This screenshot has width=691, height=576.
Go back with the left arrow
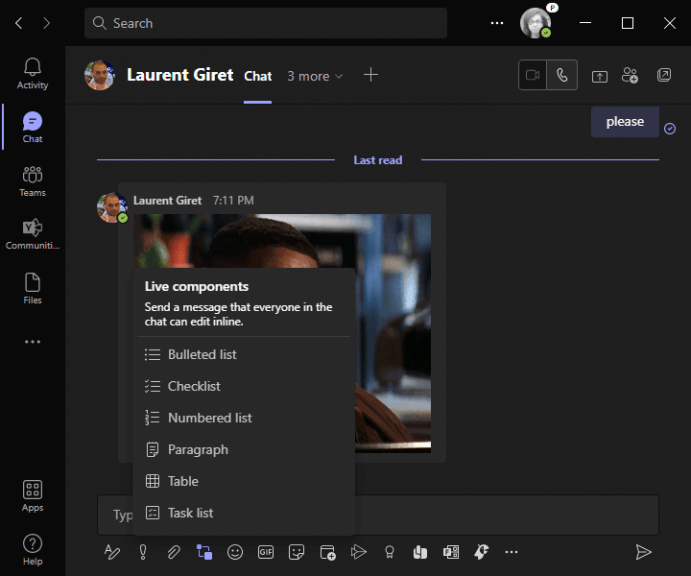click(19, 23)
